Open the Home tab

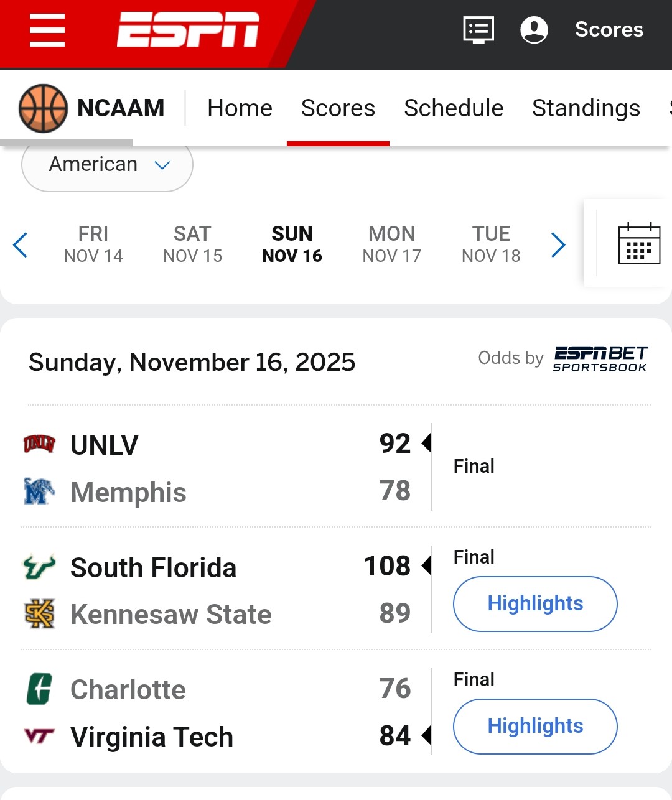coord(240,108)
